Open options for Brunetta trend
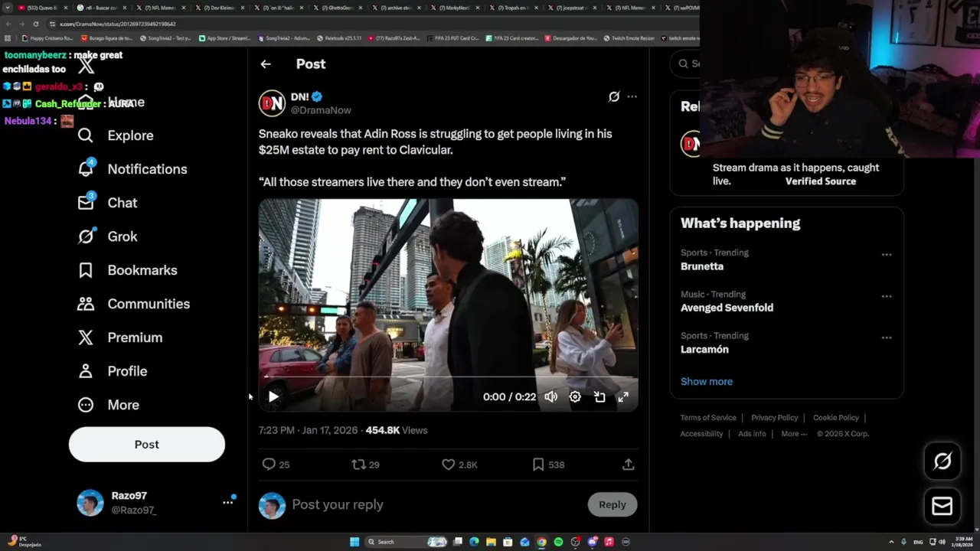 tap(887, 255)
